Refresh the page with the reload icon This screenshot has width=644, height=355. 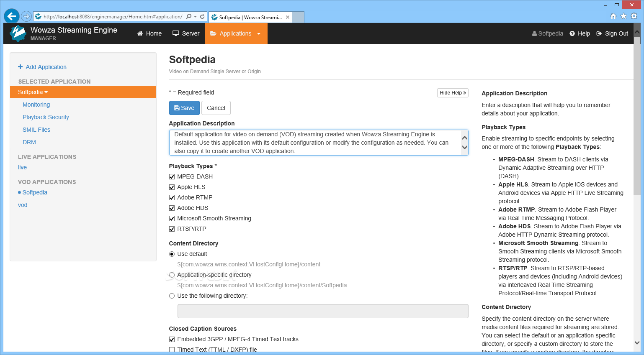click(x=202, y=16)
